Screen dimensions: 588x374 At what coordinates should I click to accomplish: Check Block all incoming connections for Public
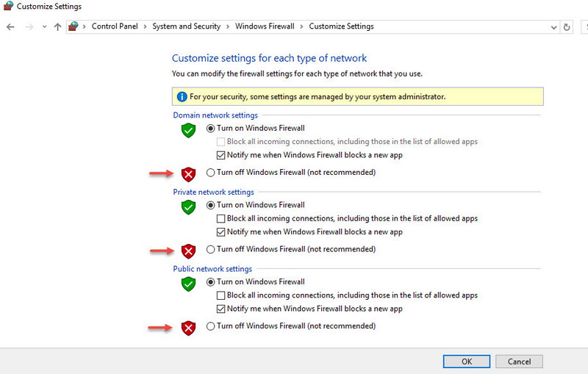point(221,295)
